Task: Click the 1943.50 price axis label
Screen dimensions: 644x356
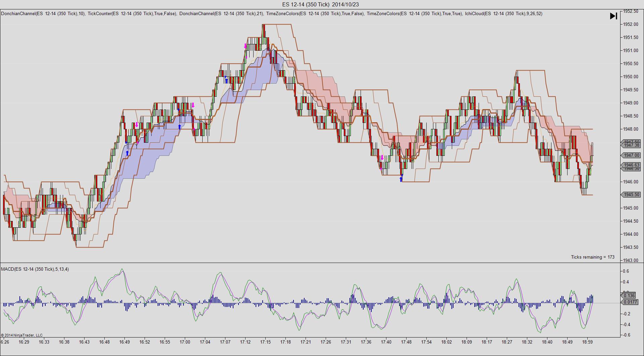Action: pos(631,247)
